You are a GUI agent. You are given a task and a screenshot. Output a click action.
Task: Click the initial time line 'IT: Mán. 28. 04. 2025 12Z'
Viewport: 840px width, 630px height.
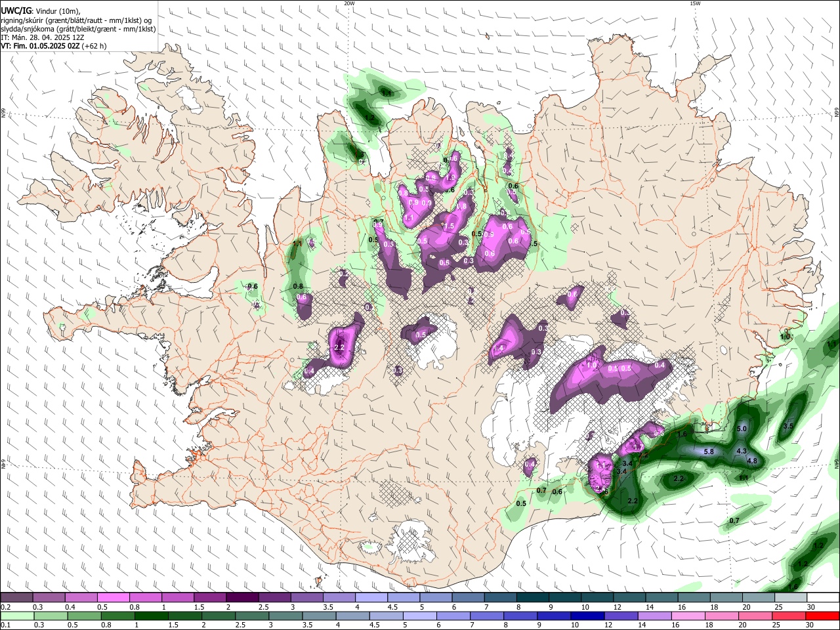point(42,37)
